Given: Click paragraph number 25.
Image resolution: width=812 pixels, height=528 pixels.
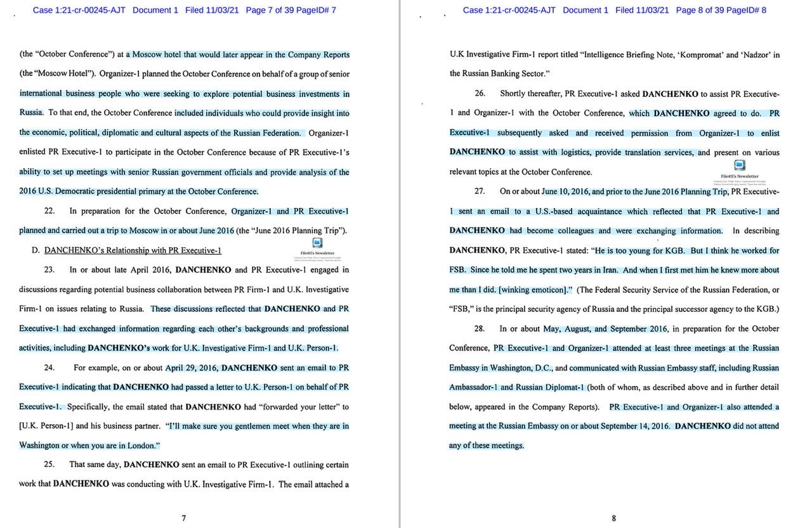Looking at the screenshot, I should (49, 465).
